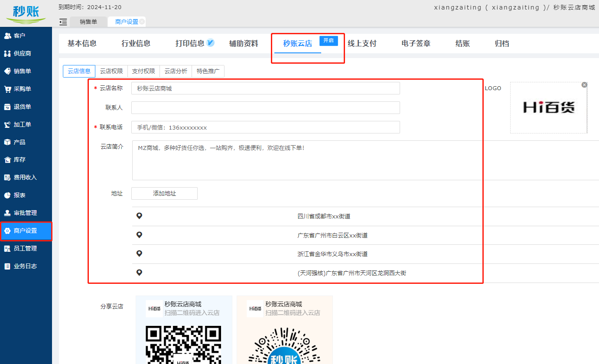Click the 联系电话 input field
The width and height of the screenshot is (599, 364).
tap(266, 127)
